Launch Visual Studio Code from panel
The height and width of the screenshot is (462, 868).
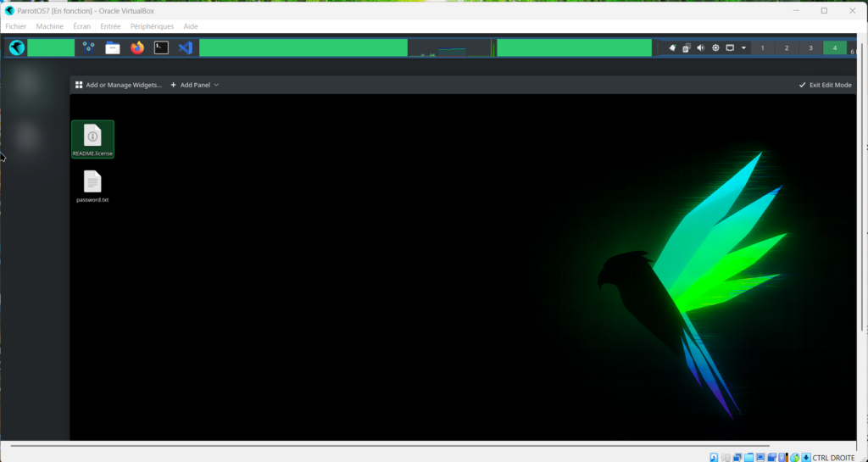186,48
